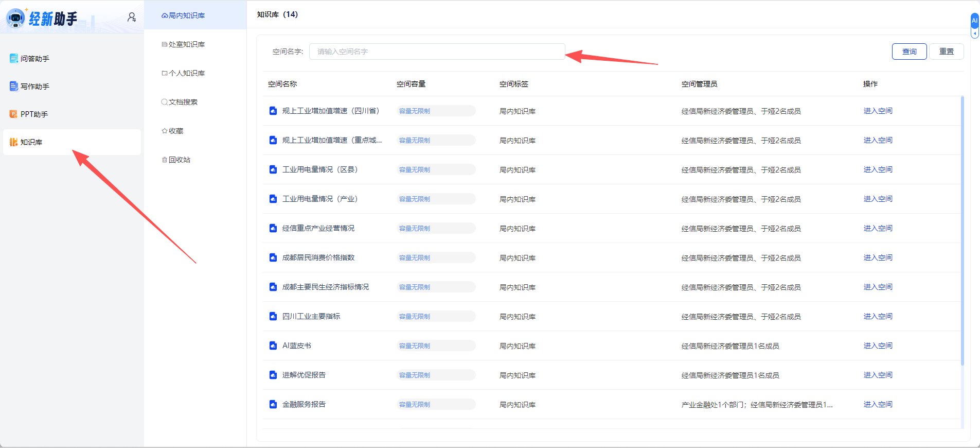Open 文档搜索 section
The width and height of the screenshot is (980, 448).
195,102
